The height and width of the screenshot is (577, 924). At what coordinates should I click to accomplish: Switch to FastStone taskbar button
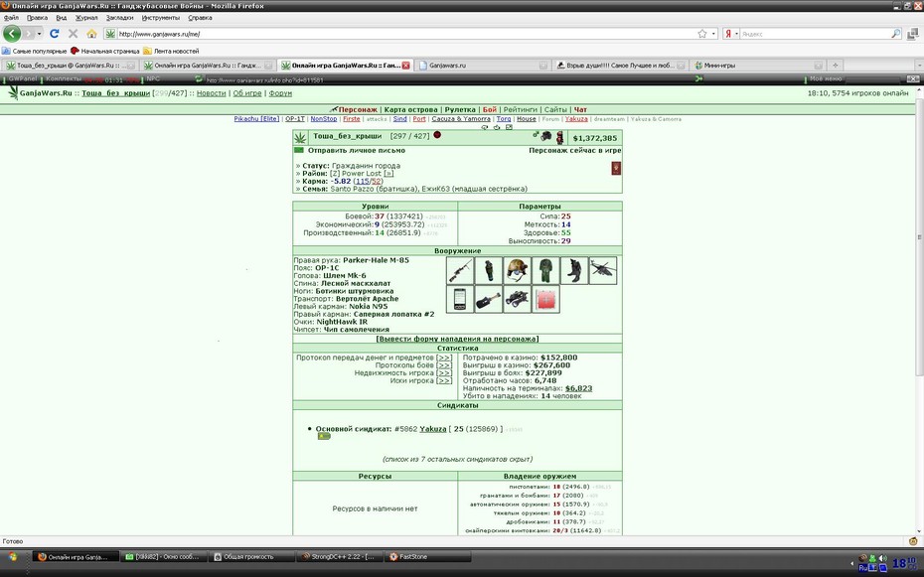pyautogui.click(x=427, y=557)
